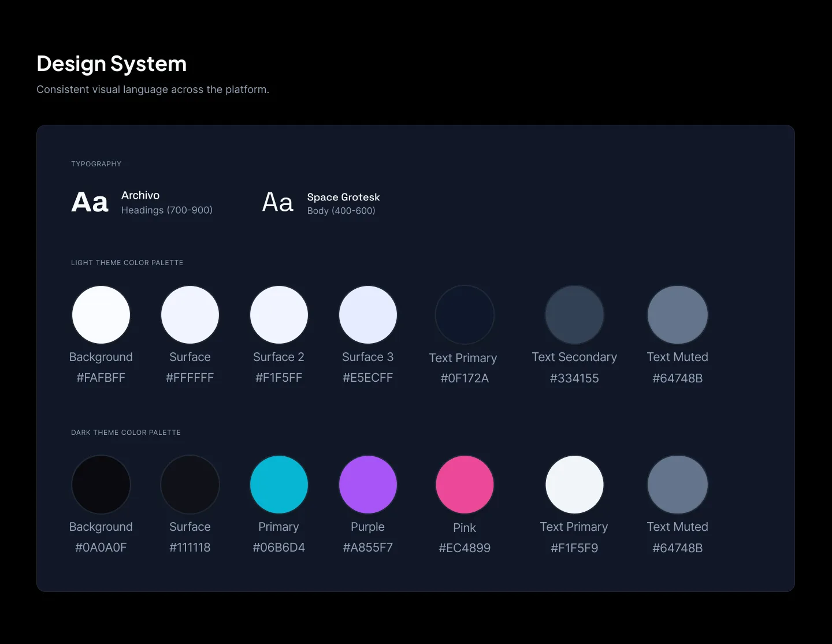
Task: Click the 'Consistent visual language' subtitle
Action: (153, 90)
